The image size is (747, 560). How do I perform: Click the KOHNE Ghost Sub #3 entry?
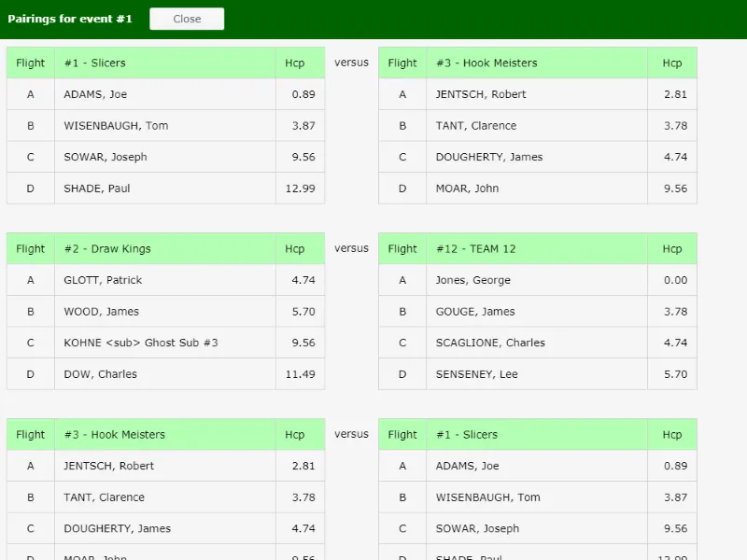140,343
